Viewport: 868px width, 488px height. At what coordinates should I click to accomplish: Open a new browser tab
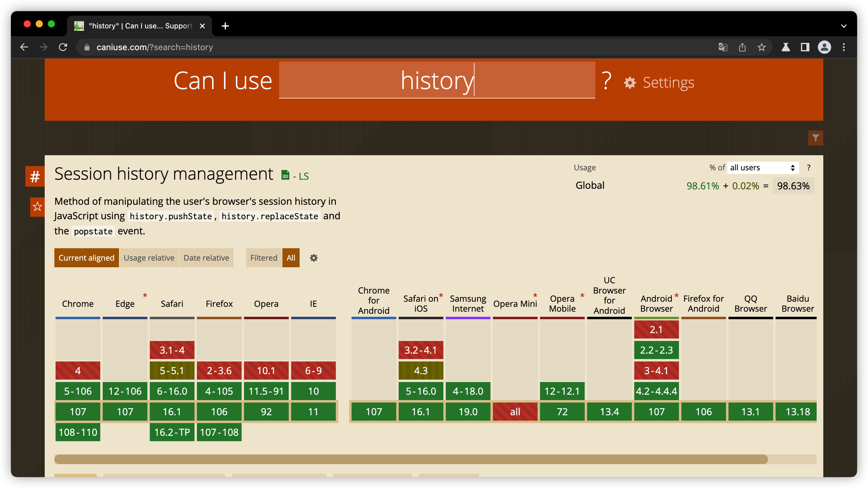click(225, 26)
